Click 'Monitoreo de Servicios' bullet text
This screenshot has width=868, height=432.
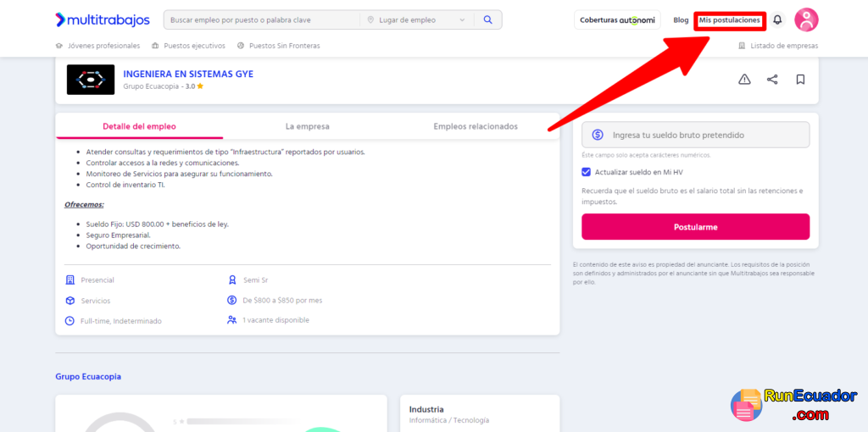pos(180,174)
